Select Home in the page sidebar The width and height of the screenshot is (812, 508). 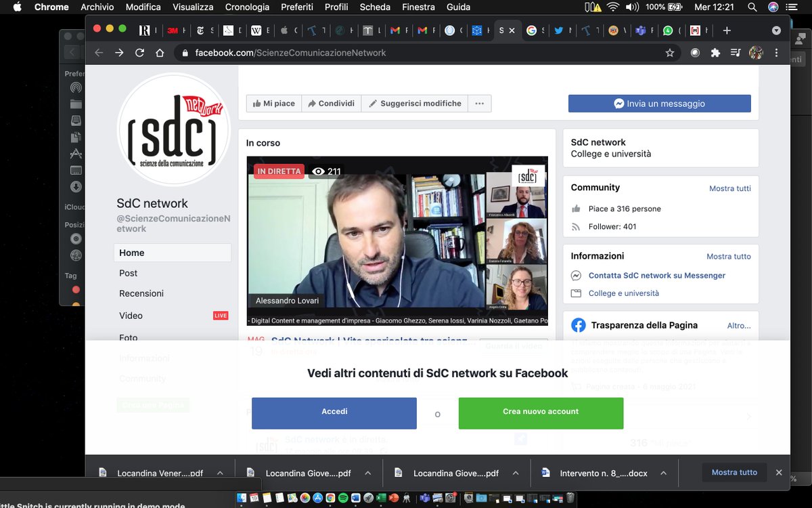173,253
